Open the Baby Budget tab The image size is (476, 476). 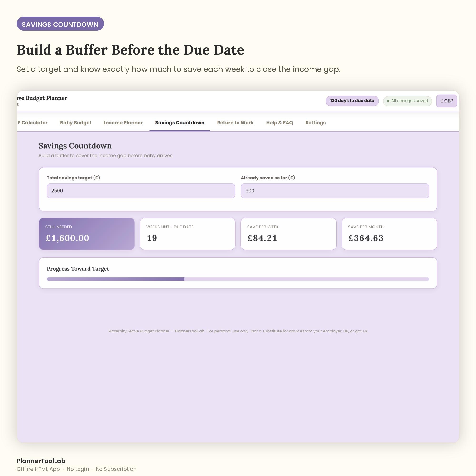click(76, 122)
